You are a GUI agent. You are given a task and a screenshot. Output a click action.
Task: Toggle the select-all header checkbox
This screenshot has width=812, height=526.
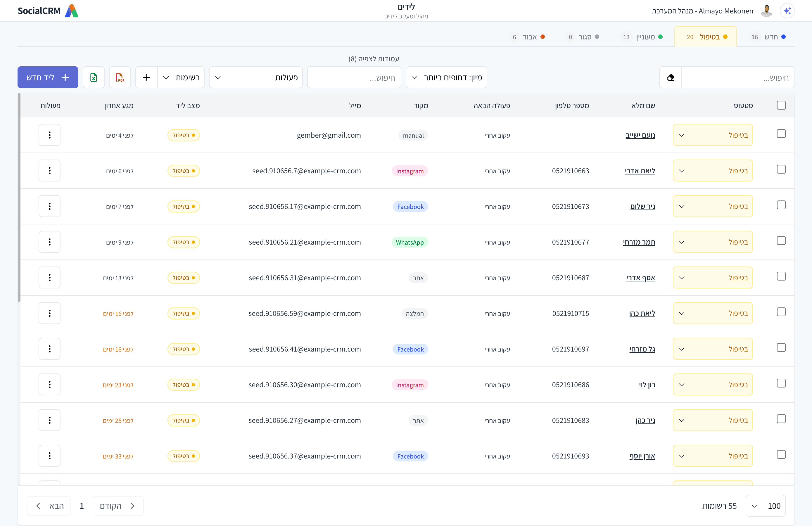click(x=781, y=105)
